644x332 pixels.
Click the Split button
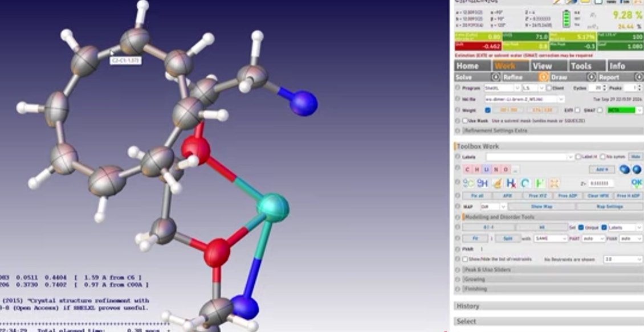coord(507,239)
